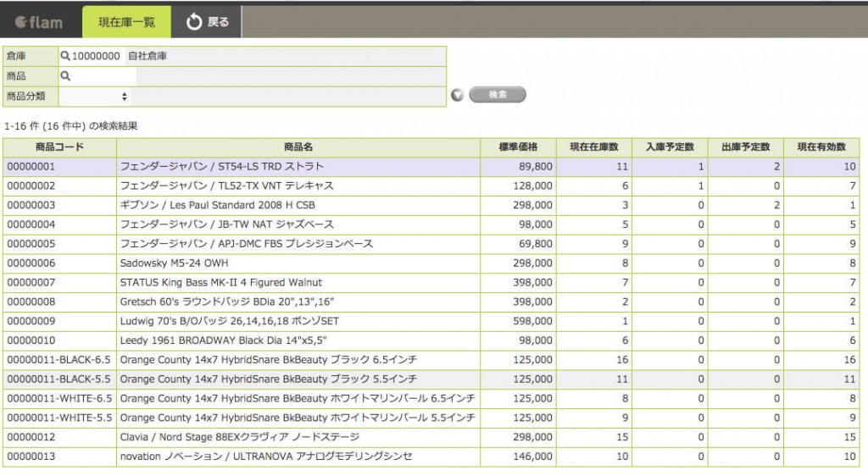Select the product code 00000013

point(31,457)
